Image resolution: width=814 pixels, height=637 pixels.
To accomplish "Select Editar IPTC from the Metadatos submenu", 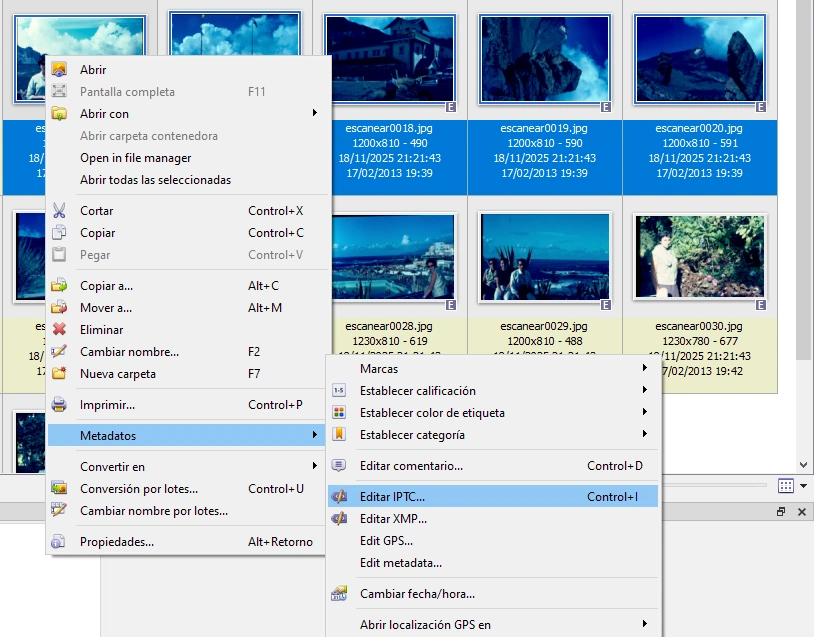I will click(392, 497).
